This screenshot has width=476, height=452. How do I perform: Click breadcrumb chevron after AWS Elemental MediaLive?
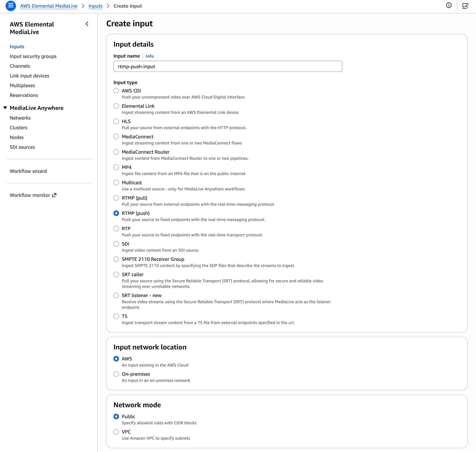pyautogui.click(x=83, y=6)
